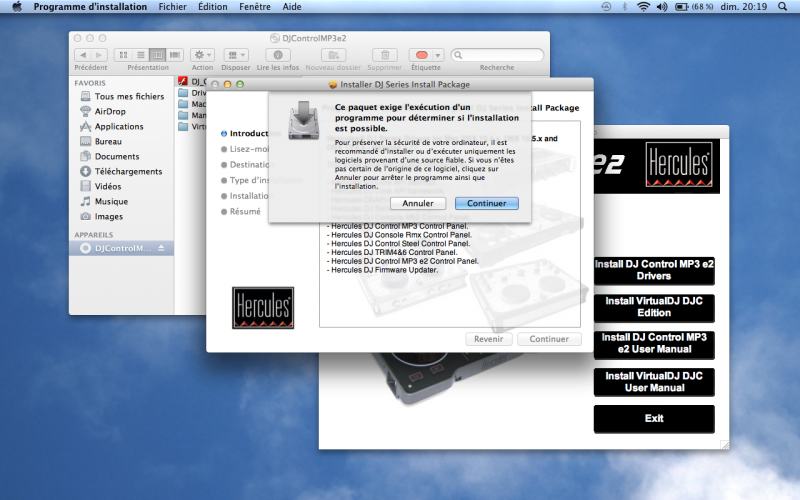Switch Finder to icon view
Screen dimensions: 800x500
click(x=123, y=55)
